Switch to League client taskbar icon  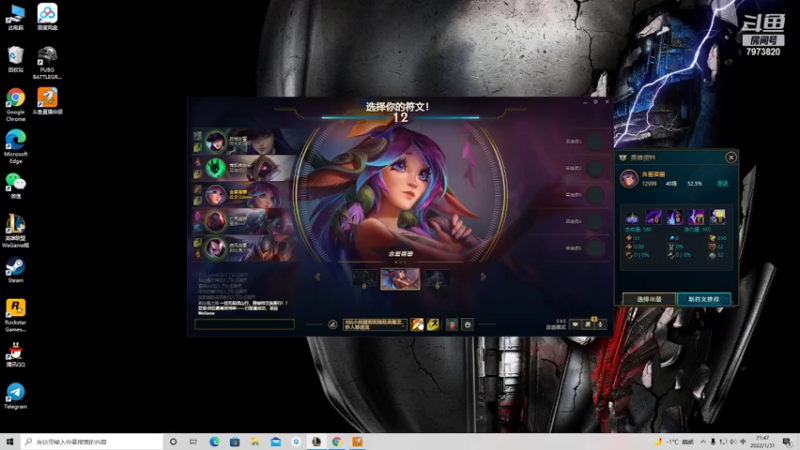(x=316, y=442)
